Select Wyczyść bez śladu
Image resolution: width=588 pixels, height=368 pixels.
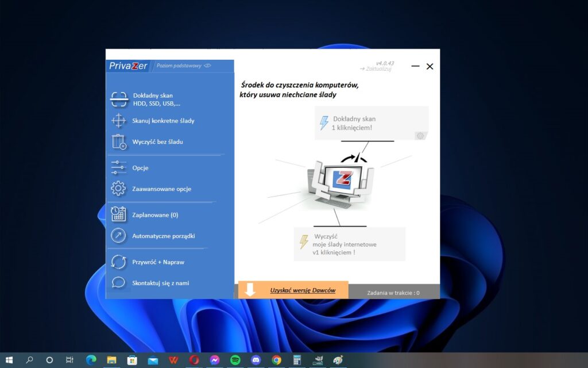pos(157,142)
